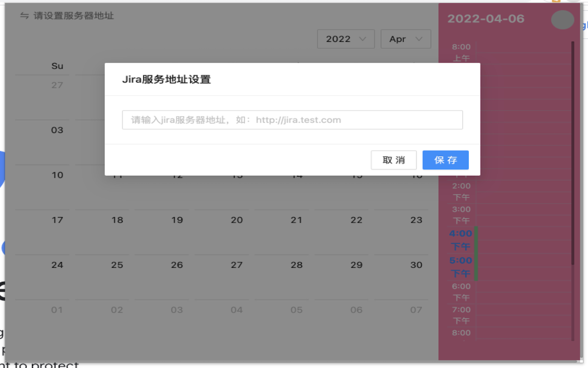The width and height of the screenshot is (588, 368).
Task: Choose date 30 on the calendar
Action: pos(416,265)
